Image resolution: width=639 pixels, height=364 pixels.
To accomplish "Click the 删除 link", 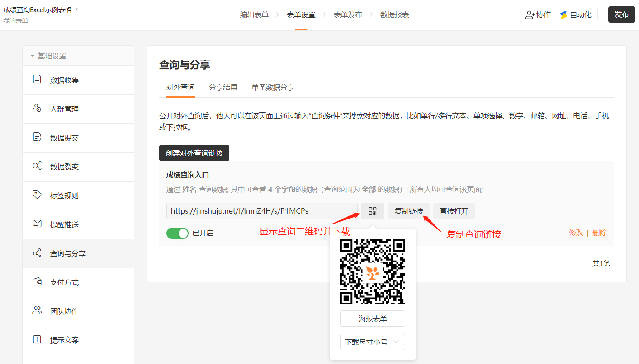I will (600, 233).
